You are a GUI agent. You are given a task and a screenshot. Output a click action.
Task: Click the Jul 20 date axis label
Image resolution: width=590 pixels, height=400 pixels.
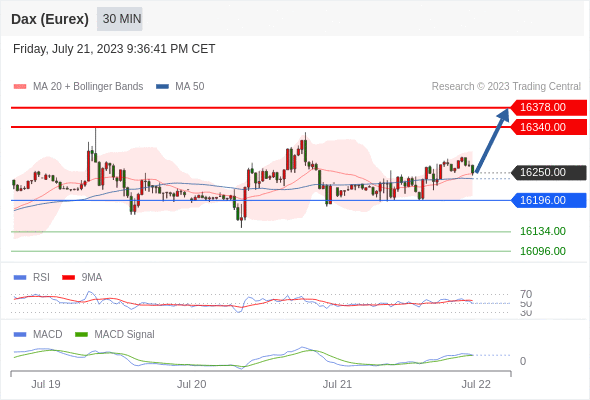pos(192,384)
